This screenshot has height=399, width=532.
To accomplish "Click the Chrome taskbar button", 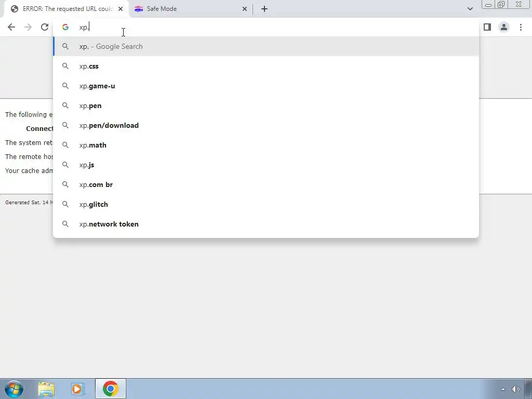I will pyautogui.click(x=110, y=389).
